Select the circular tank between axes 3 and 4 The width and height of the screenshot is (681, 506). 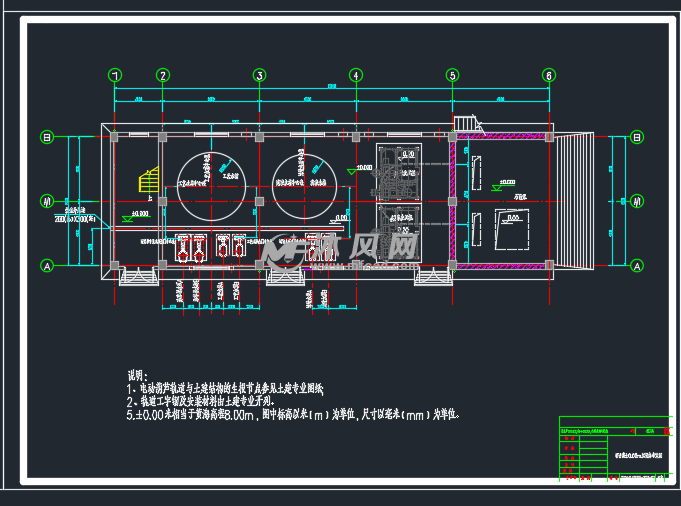click(x=304, y=186)
